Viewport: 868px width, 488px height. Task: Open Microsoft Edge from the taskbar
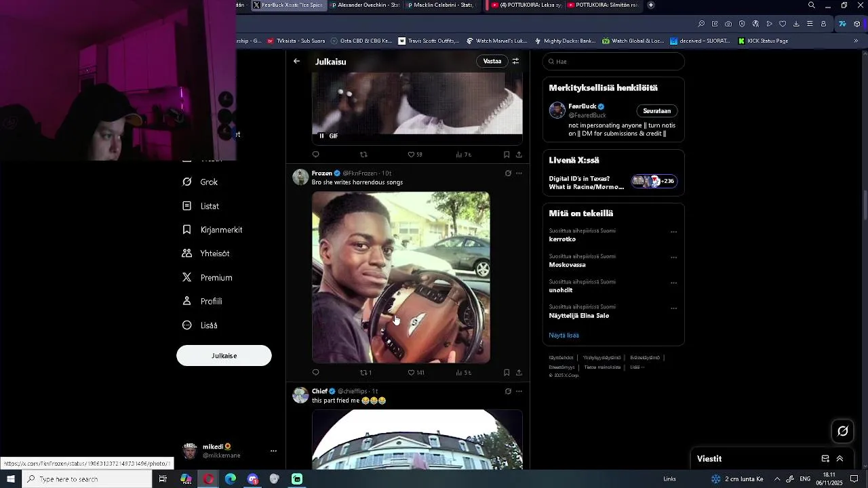[231, 479]
